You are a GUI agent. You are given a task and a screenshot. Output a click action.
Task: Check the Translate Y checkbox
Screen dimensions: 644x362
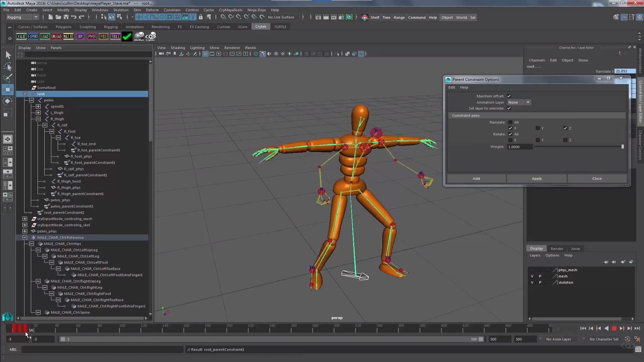tap(538, 128)
